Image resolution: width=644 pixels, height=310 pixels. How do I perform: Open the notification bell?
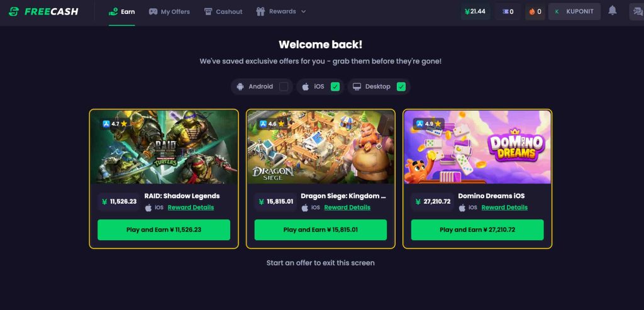(x=613, y=11)
